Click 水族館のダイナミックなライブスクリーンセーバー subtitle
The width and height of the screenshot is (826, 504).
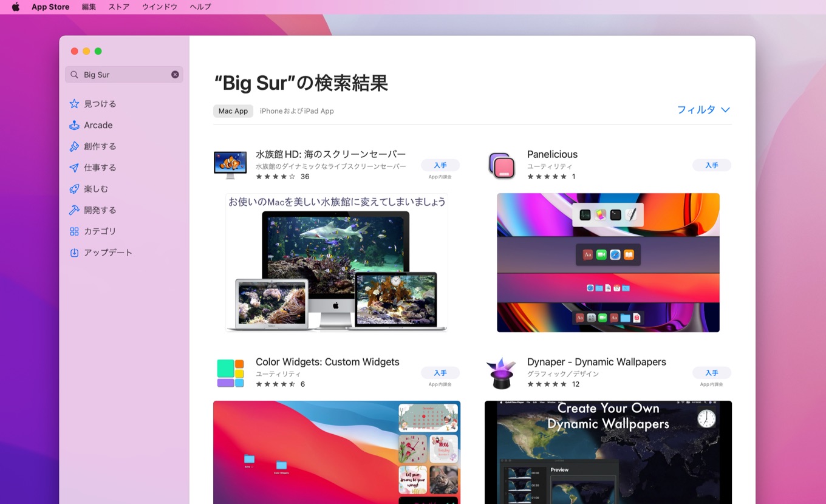pos(331,166)
